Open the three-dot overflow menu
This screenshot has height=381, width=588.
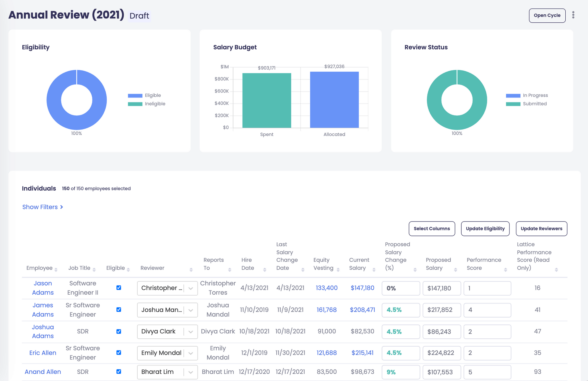(573, 15)
